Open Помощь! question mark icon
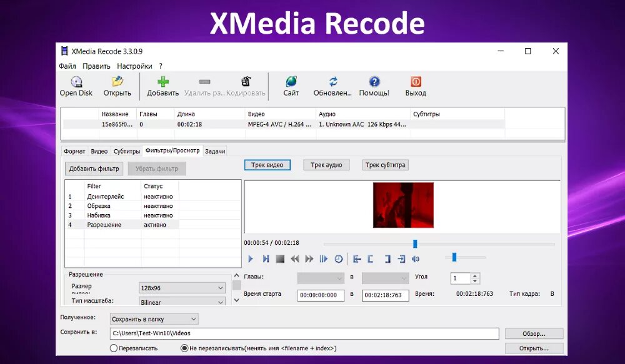 pos(374,82)
